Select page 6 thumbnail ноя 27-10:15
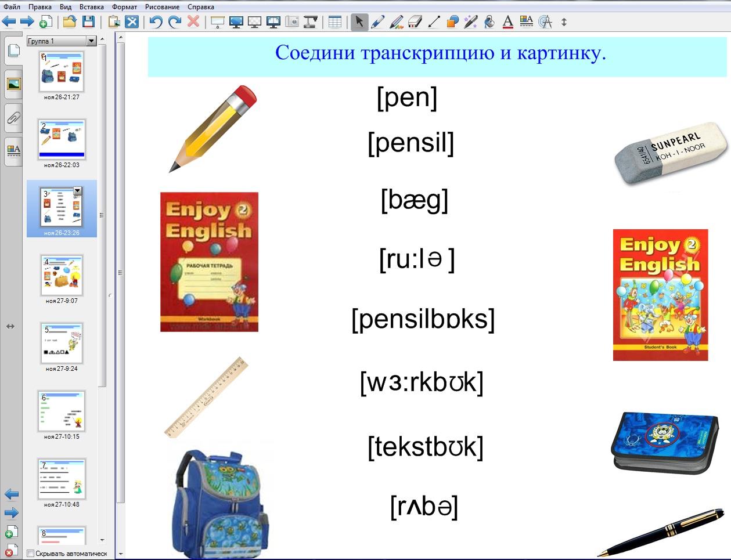The height and width of the screenshot is (560, 731). 62,411
